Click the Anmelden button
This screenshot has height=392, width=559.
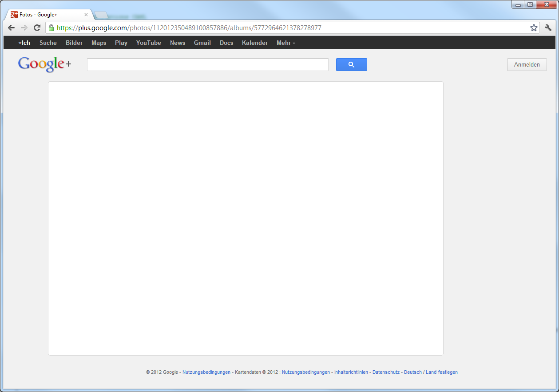point(527,64)
